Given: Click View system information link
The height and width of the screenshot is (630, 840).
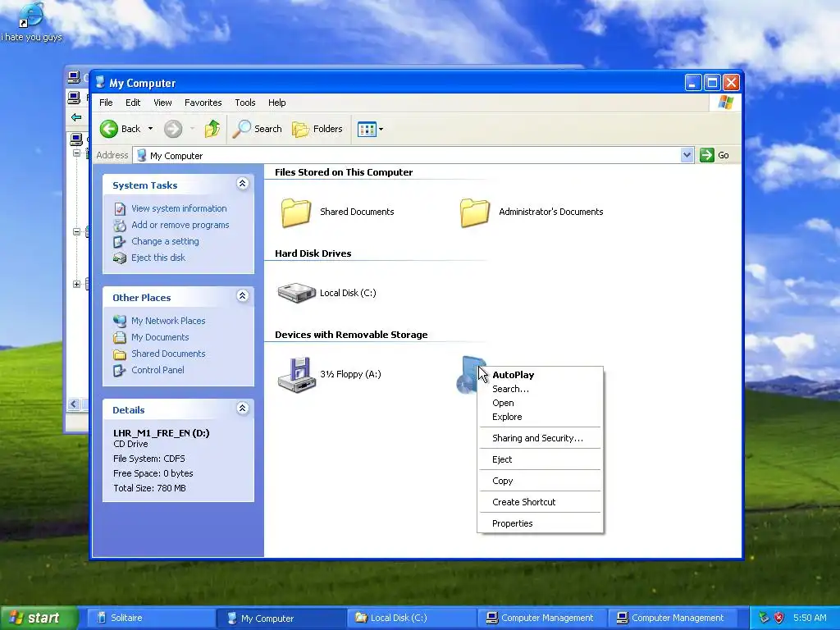Looking at the screenshot, I should [179, 208].
